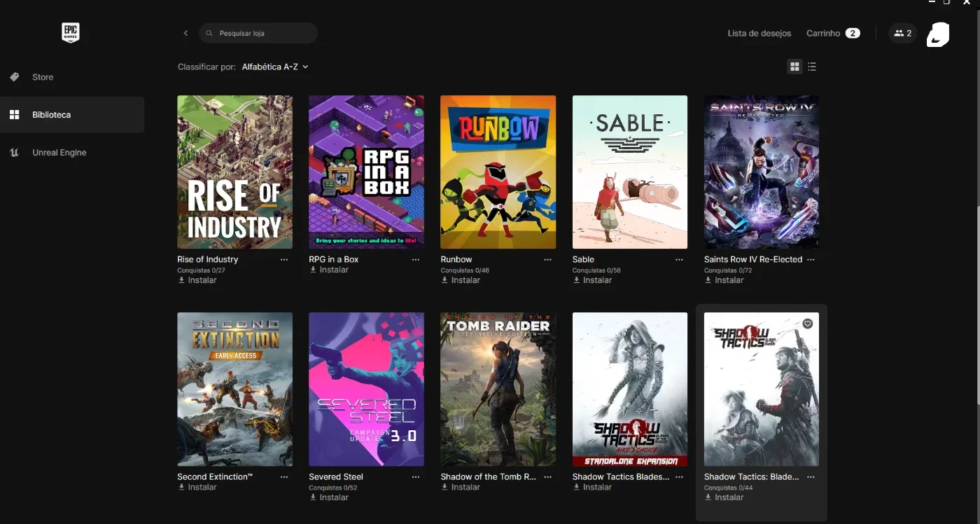Go back using the left chevron
Image resolution: width=980 pixels, height=524 pixels.
(x=185, y=33)
